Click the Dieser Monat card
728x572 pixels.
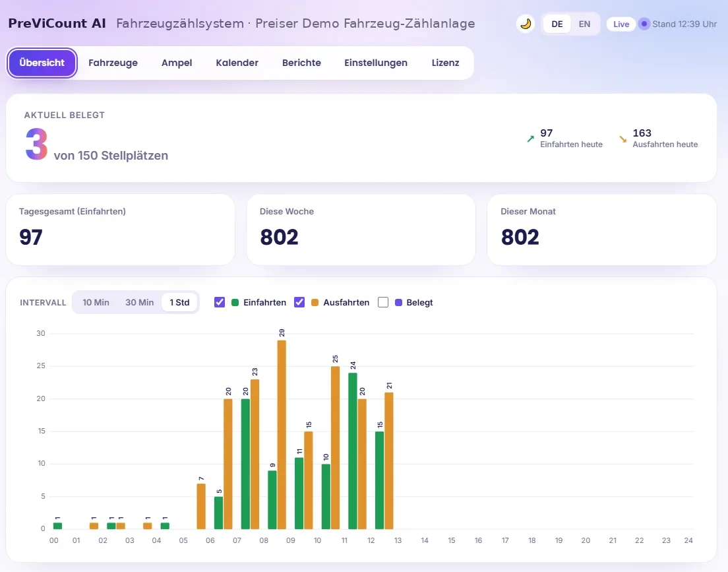pyautogui.click(x=601, y=230)
